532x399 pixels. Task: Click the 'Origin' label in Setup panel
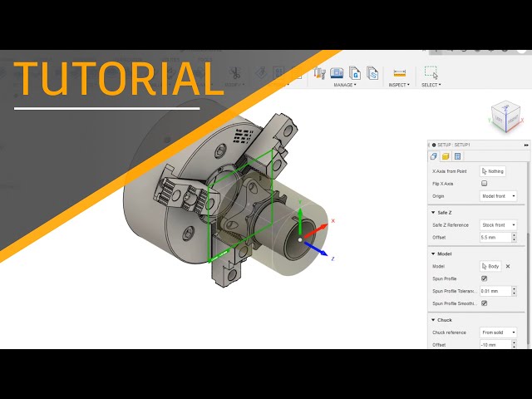(x=438, y=196)
